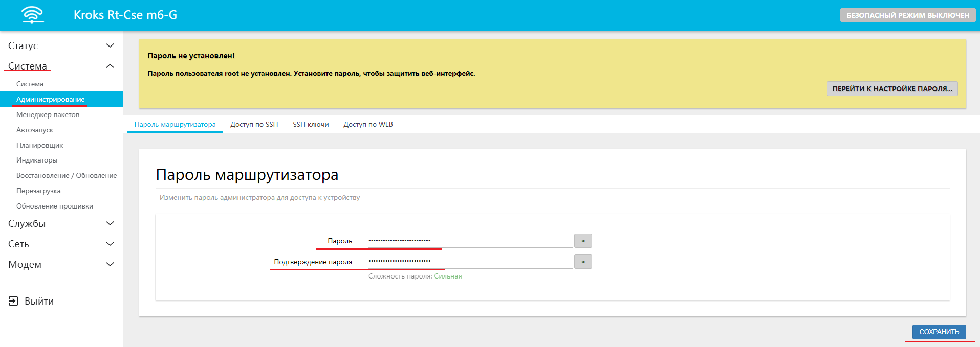This screenshot has height=347, width=980.
Task: Click Перейти к настройке пароля button
Action: 892,89
